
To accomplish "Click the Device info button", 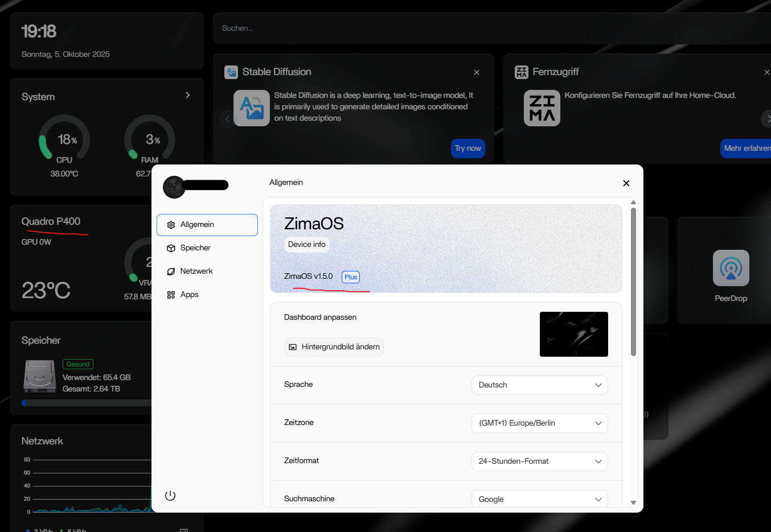I will click(307, 244).
